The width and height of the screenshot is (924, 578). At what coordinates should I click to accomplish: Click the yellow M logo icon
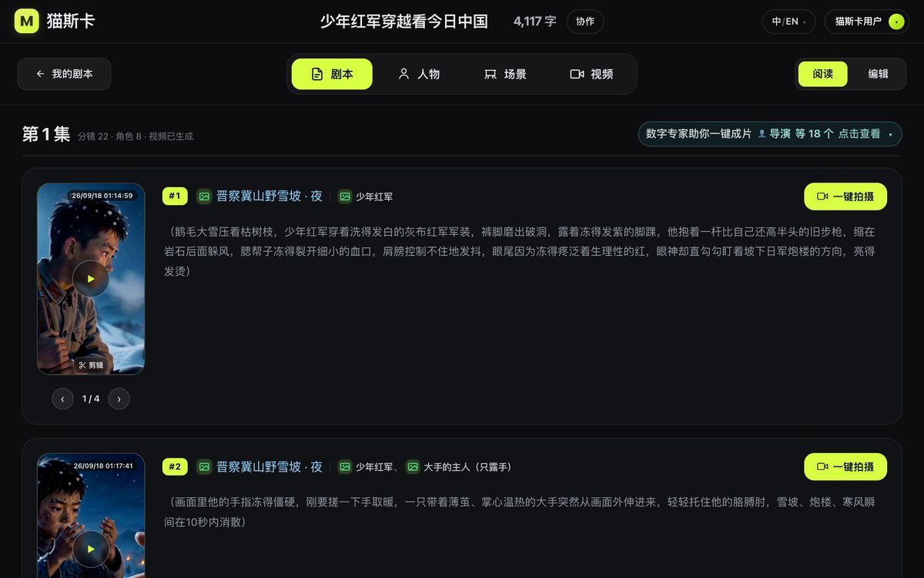[x=26, y=22]
